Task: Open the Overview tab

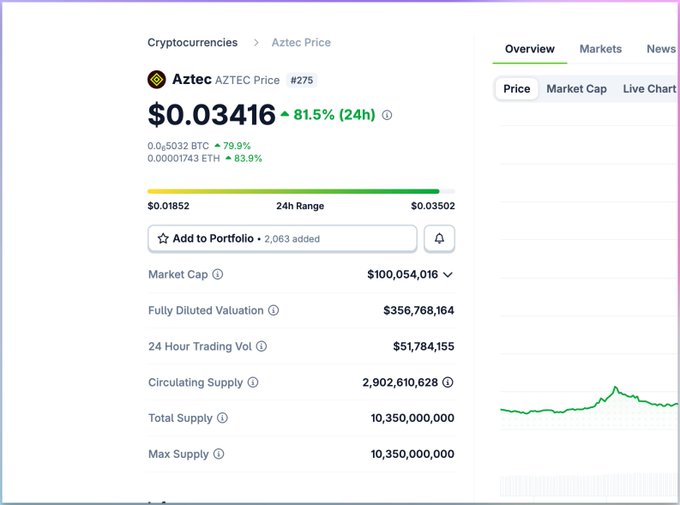Action: coord(530,49)
